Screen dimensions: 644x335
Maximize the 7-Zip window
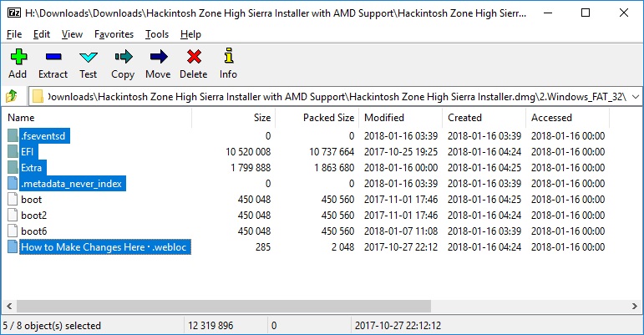click(586, 13)
